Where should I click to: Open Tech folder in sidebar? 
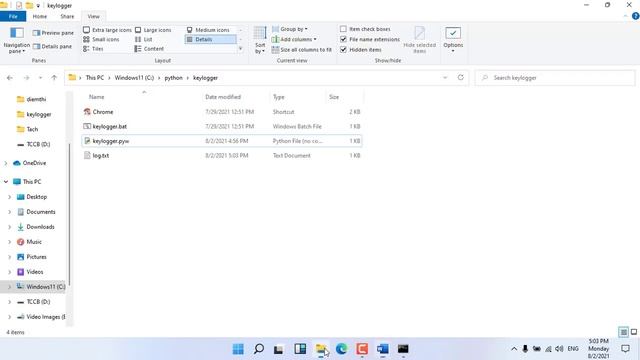click(x=27, y=129)
